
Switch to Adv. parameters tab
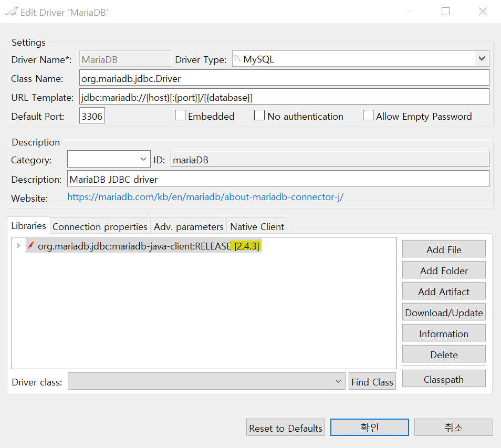[x=189, y=226]
